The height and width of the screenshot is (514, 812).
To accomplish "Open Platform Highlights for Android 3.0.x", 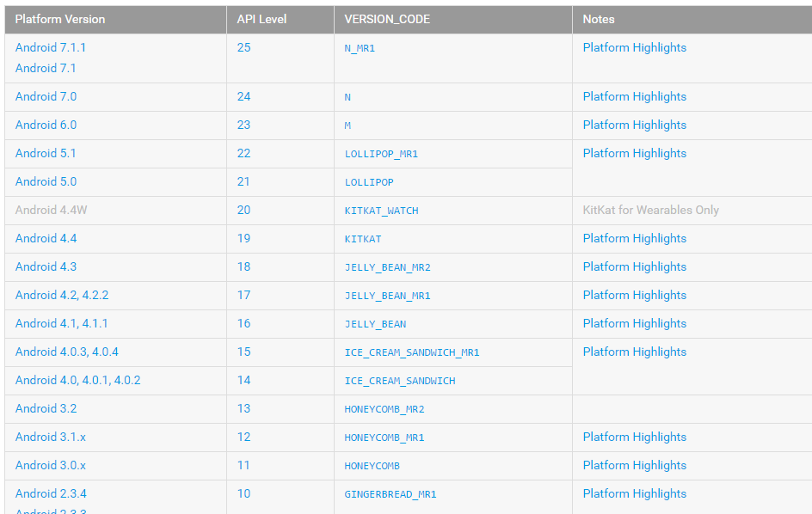I will [635, 466].
